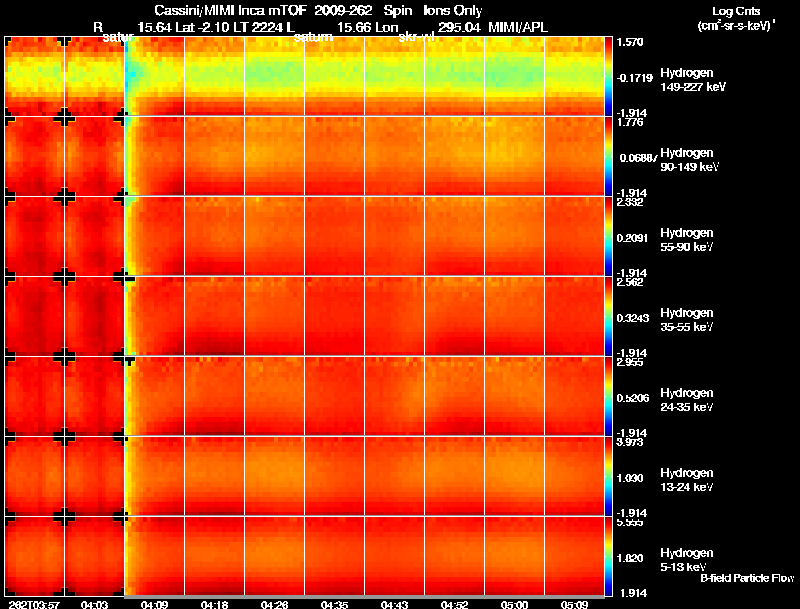800x609 pixels.
Task: Click the colorbar maximum value '2.562'
Action: click(x=631, y=282)
